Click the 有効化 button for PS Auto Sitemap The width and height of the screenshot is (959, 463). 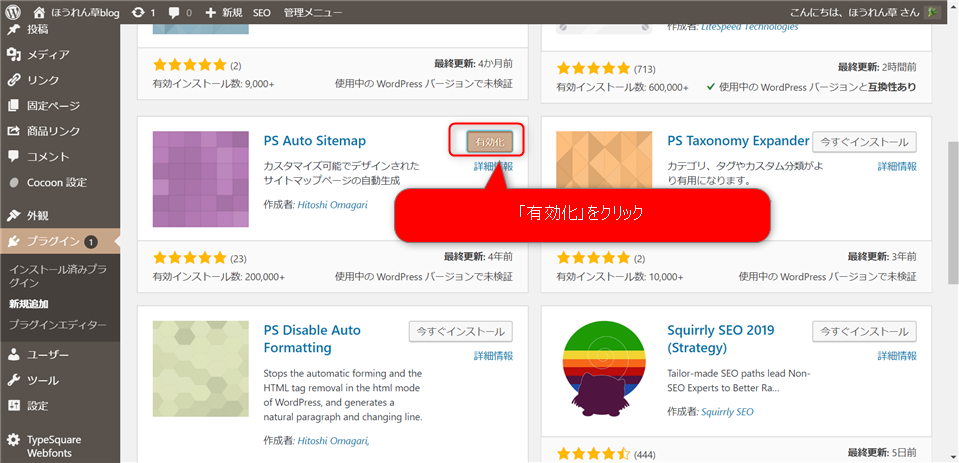(489, 142)
